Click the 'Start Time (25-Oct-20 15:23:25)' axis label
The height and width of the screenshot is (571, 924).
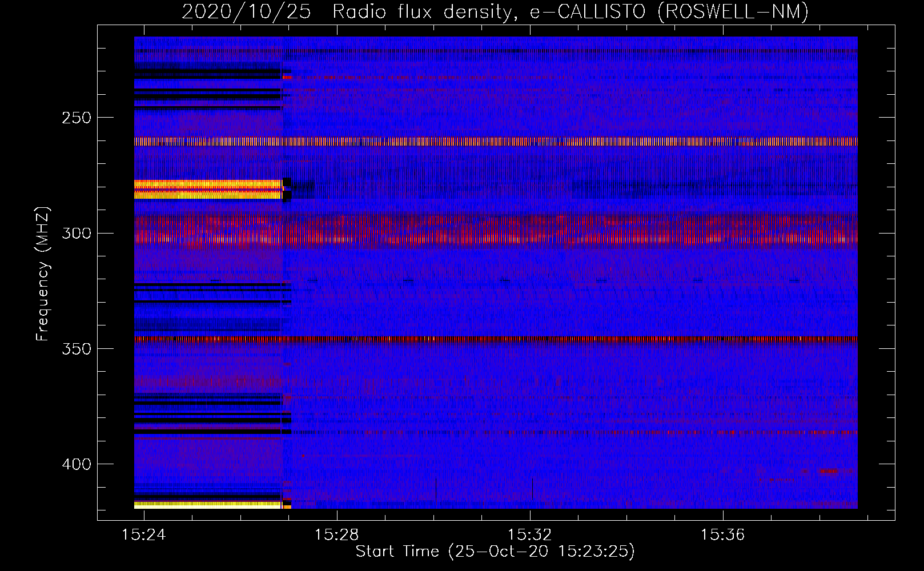tap(495, 552)
